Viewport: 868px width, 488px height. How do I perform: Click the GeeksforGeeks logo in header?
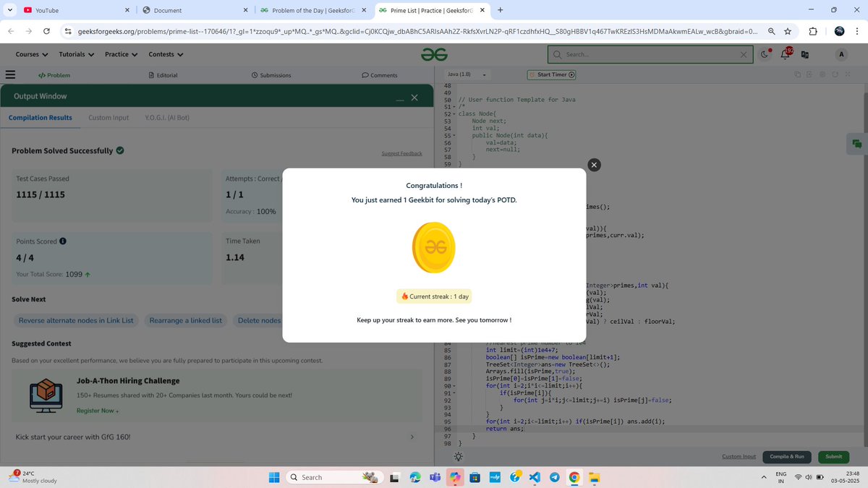pyautogui.click(x=435, y=54)
